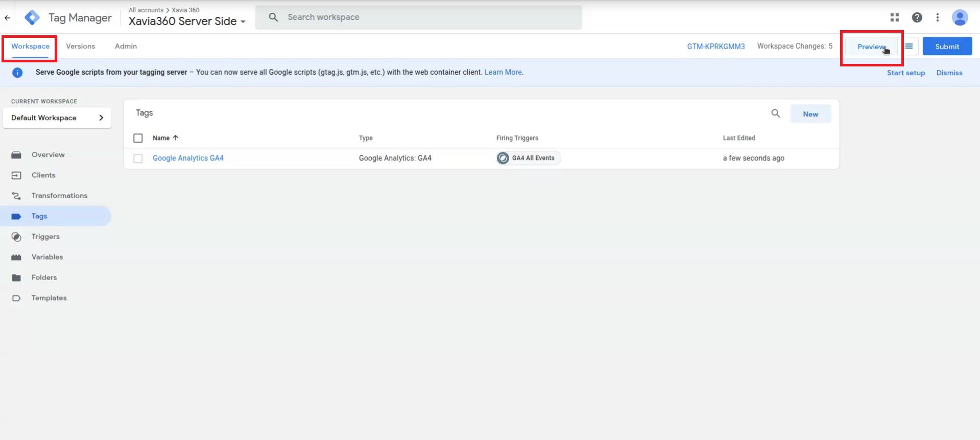Viewport: 980px width, 440px height.
Task: Click the Start setup link
Action: click(906, 73)
